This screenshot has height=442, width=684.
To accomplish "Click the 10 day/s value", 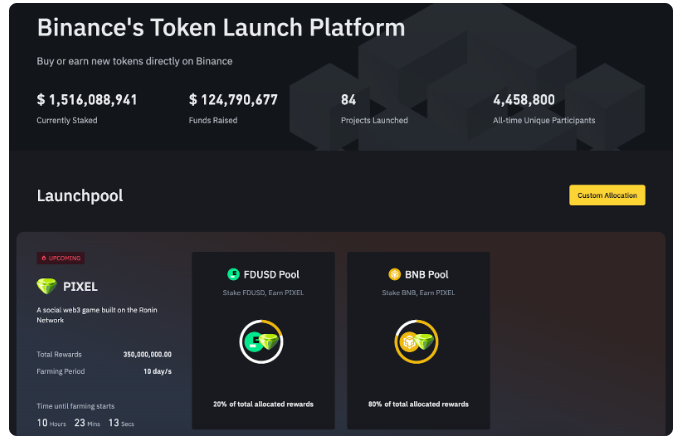I will pos(157,371).
